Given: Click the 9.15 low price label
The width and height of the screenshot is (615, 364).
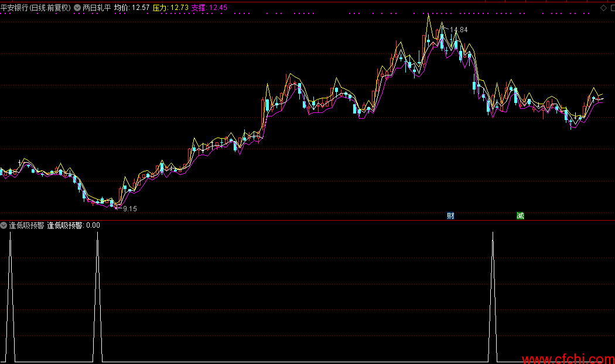Looking at the screenshot, I should (130, 209).
